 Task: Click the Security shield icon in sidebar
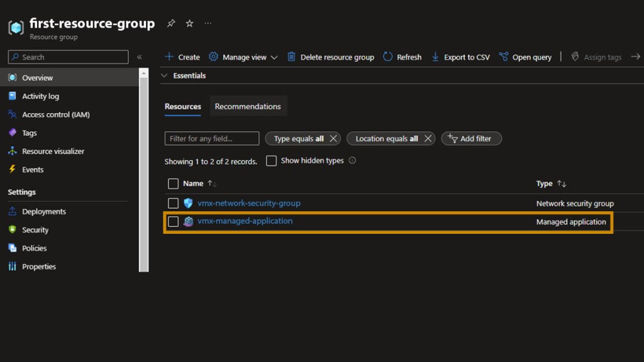tap(13, 229)
